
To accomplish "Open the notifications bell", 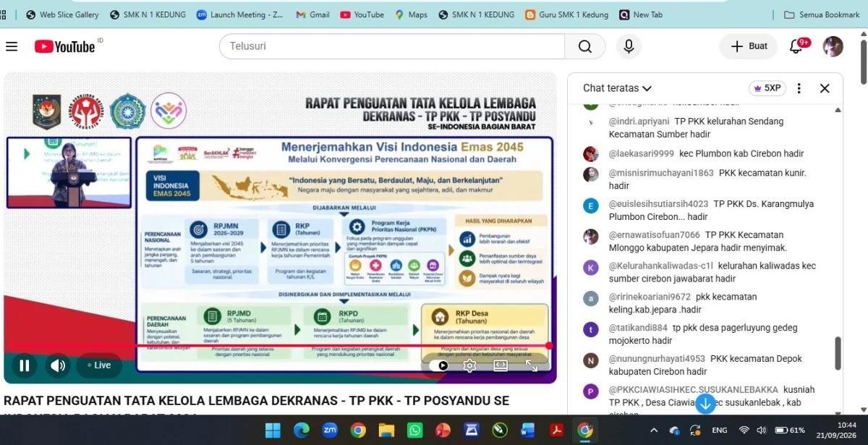I will click(796, 46).
